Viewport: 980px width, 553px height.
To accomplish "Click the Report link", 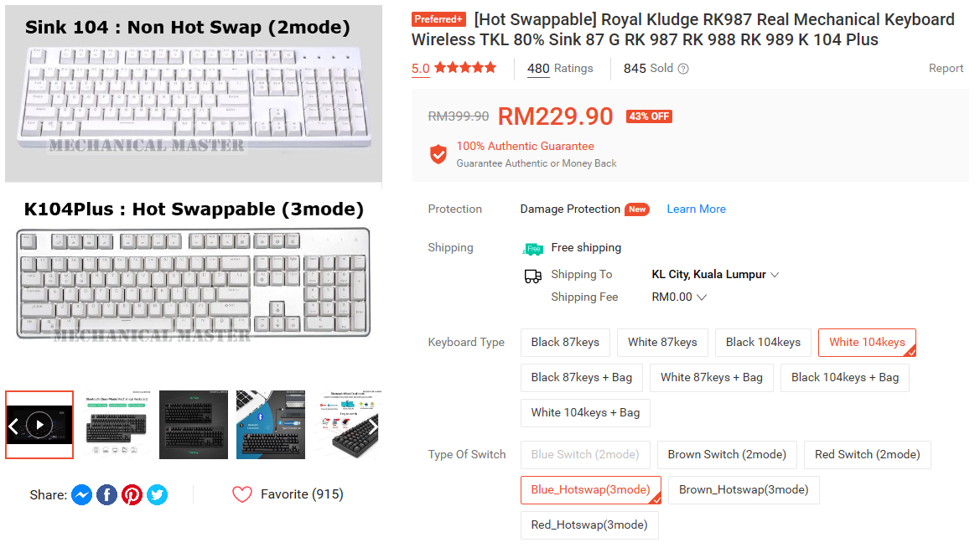I will (x=946, y=69).
